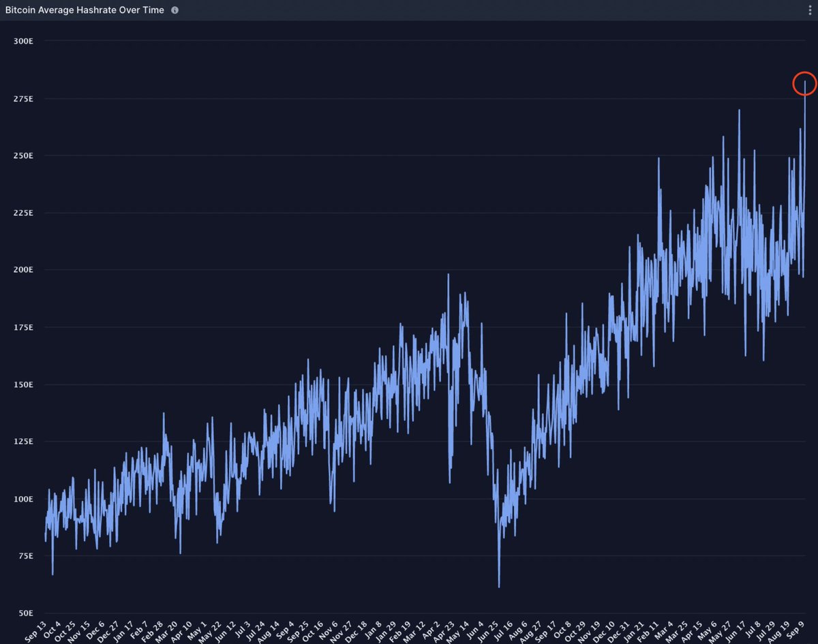The height and width of the screenshot is (644, 818).
Task: Click the 125E y-axis label
Action: [x=24, y=442]
